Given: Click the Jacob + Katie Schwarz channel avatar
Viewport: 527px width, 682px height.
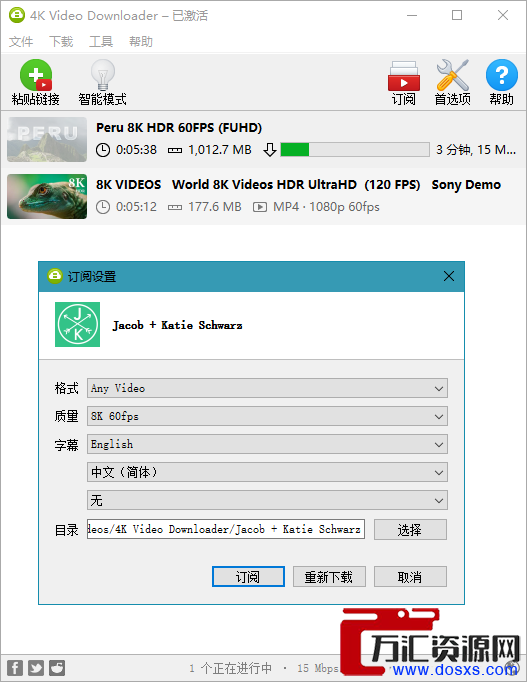Looking at the screenshot, I should pos(77,324).
